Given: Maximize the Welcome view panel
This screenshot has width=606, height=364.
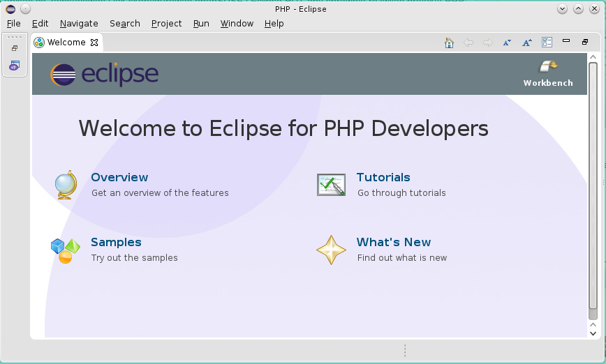Looking at the screenshot, I should coord(585,42).
